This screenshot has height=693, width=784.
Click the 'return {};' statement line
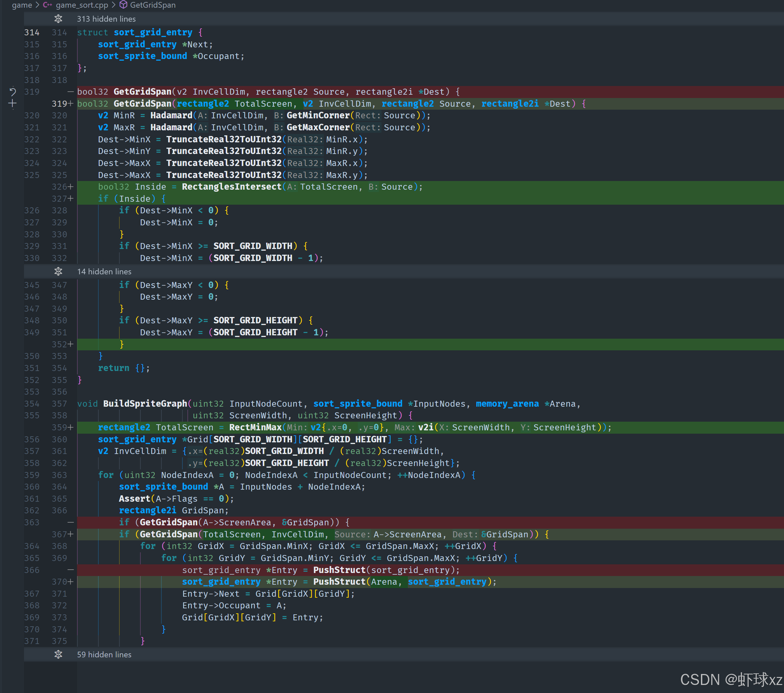[x=123, y=368]
